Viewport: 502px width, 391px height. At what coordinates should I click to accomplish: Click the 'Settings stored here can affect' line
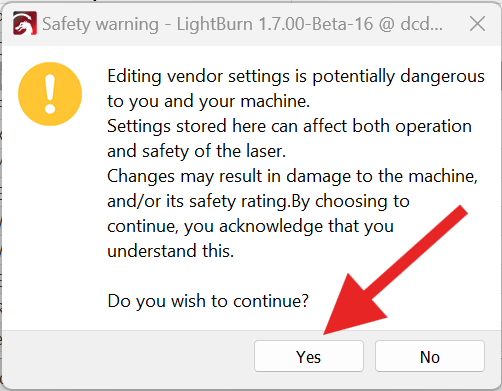point(289,126)
